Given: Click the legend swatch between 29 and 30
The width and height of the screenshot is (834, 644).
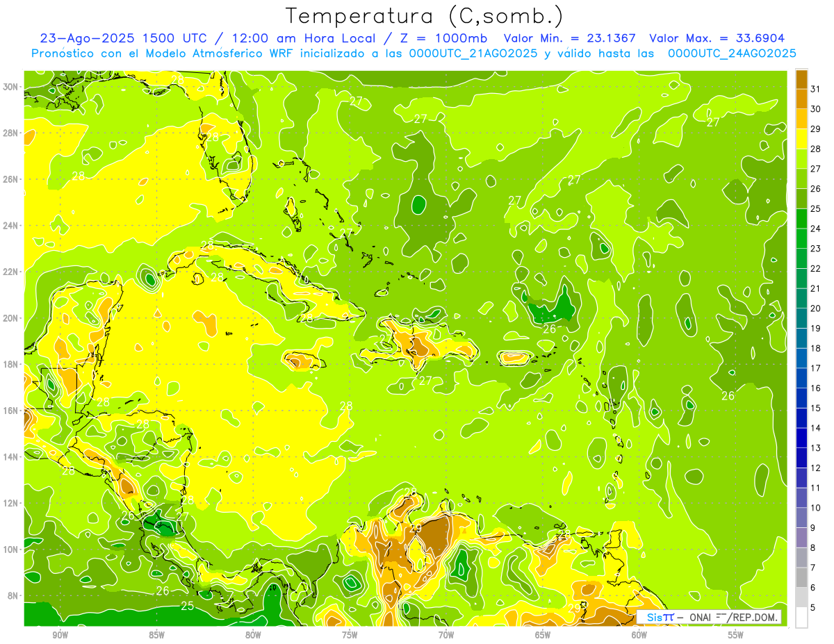Looking at the screenshot, I should coord(802,119).
